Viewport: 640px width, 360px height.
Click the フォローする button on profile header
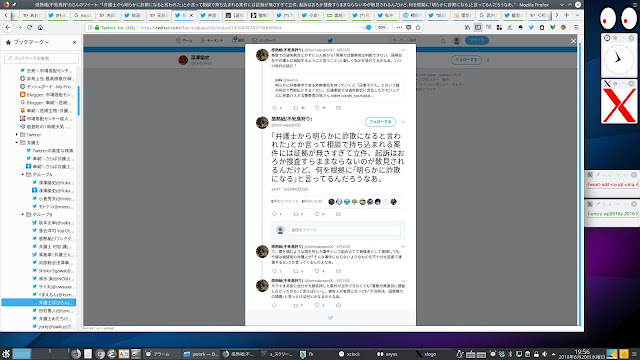[466, 60]
